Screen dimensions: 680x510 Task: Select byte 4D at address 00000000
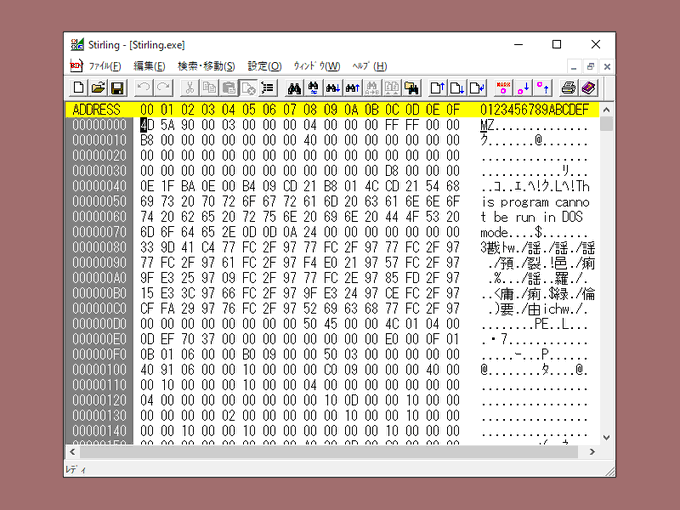coord(147,125)
